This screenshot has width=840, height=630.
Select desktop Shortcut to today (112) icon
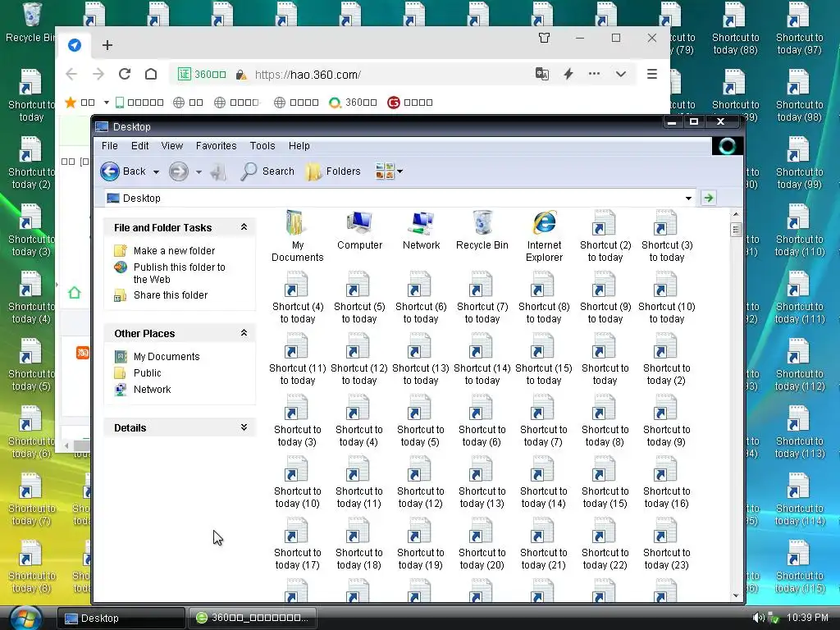click(799, 364)
